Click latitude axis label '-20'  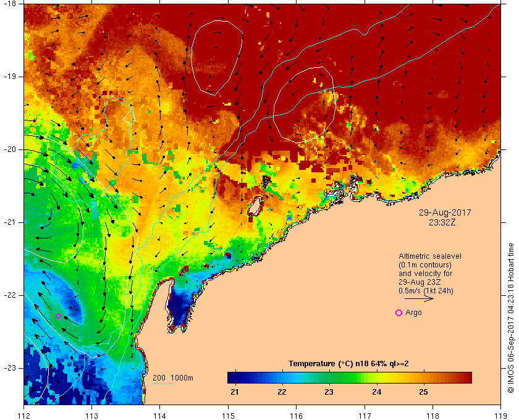pos(10,149)
